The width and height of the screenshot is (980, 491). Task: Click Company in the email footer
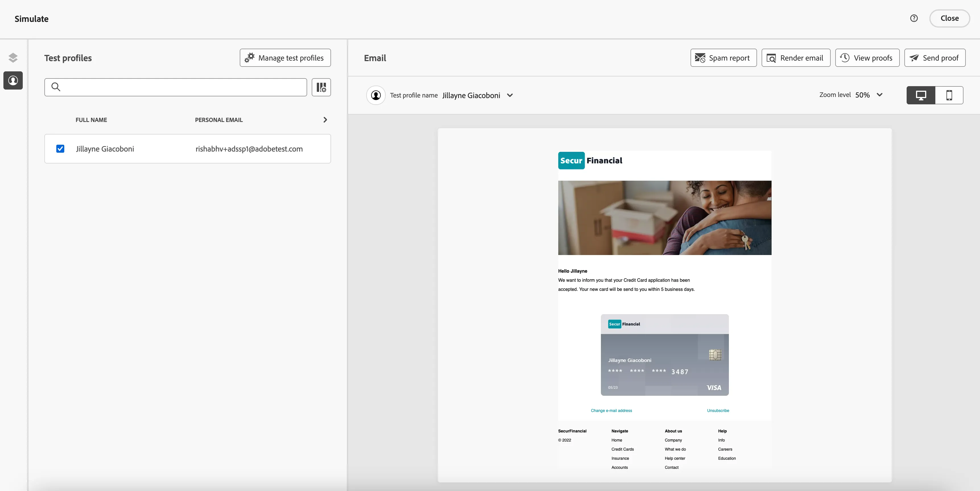[673, 440]
